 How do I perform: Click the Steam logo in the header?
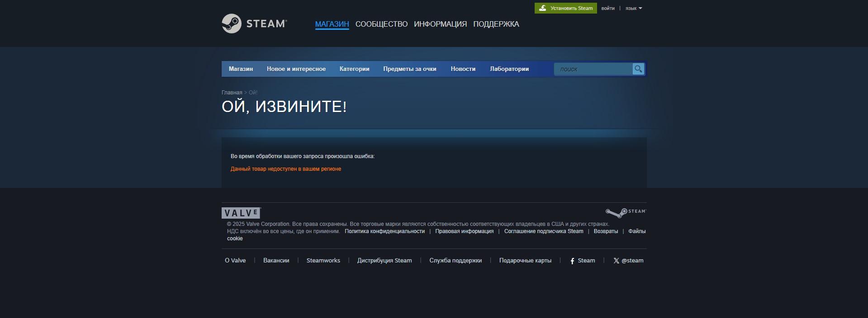coord(254,23)
